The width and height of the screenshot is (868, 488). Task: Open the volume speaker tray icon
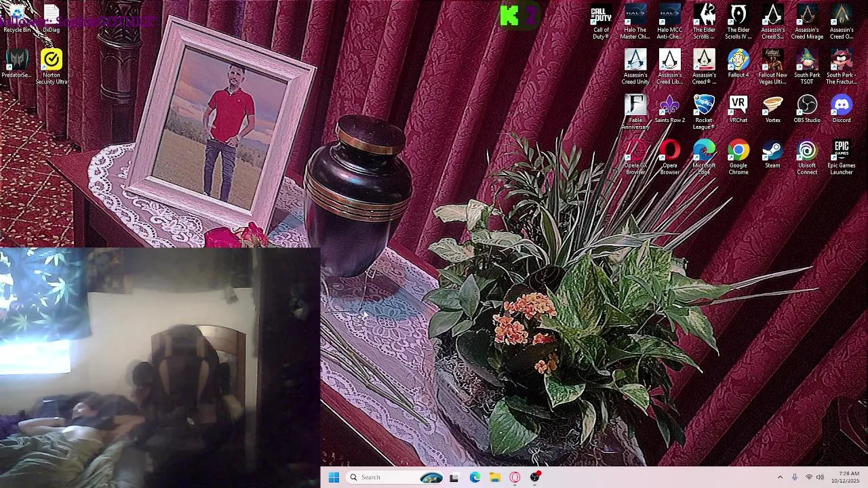[820, 477]
